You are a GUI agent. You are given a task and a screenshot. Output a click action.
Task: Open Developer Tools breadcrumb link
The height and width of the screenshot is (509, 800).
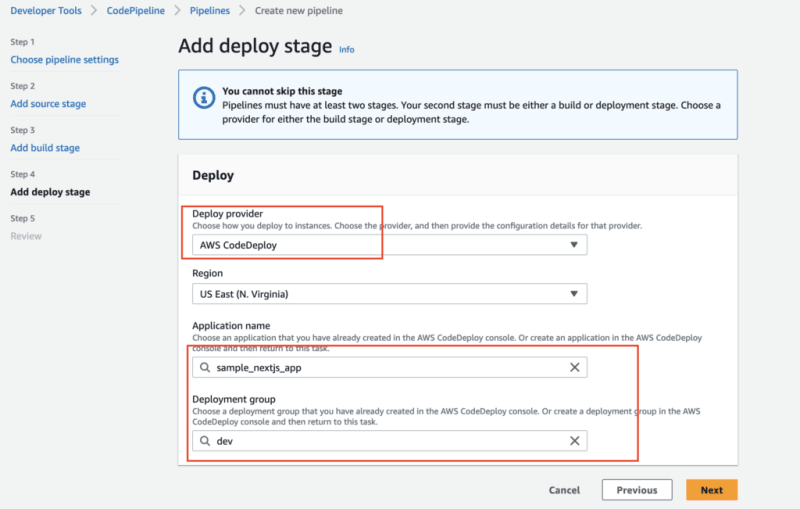coord(46,11)
